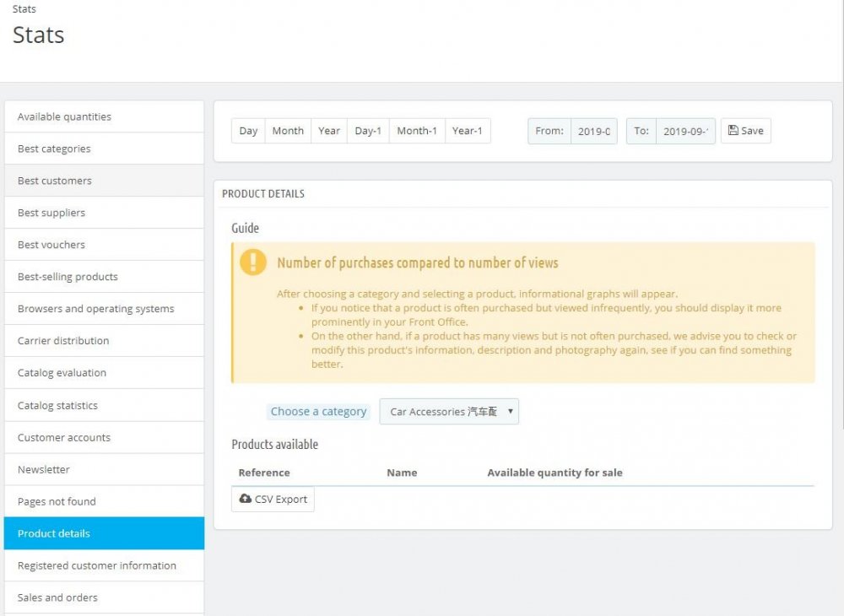Click the cloud download CSV Export icon
Screen dimensions: 844x616
[x=246, y=499]
